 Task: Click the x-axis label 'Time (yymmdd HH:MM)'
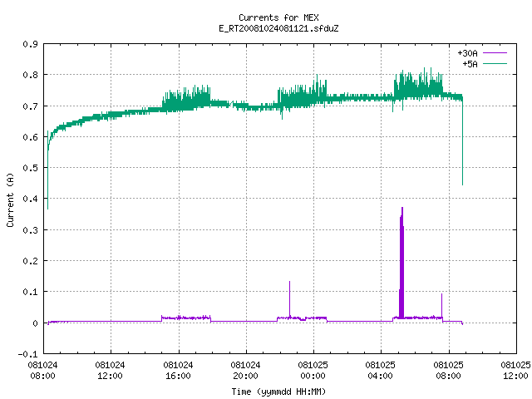click(278, 392)
